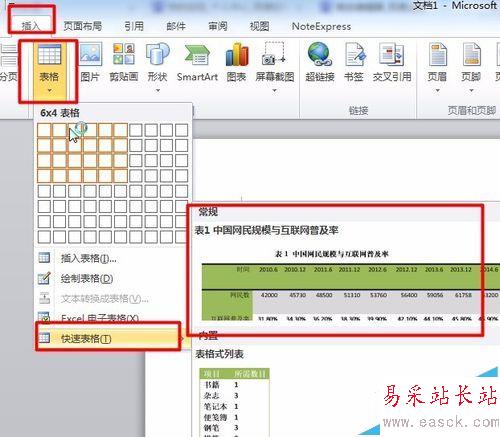Select the bottom-right cell of the table grid

point(181,237)
